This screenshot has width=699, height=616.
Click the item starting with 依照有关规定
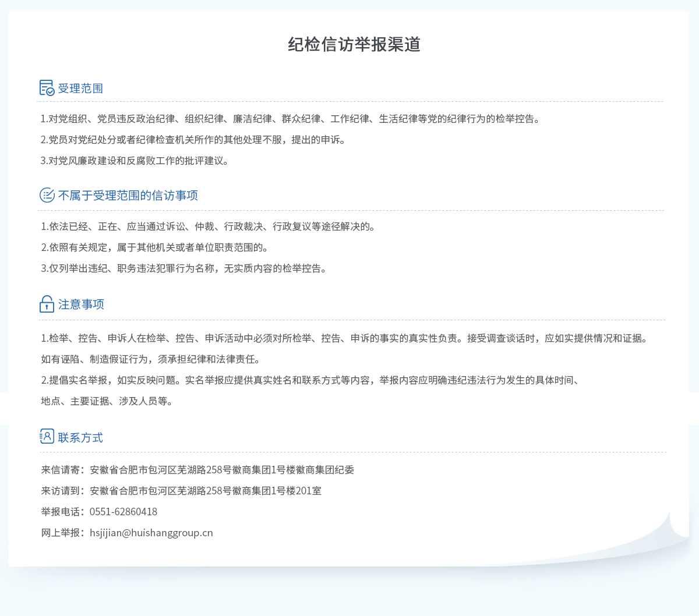click(x=156, y=247)
